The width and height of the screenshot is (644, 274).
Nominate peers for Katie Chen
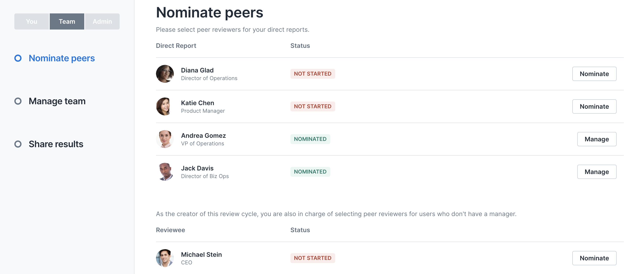(x=594, y=106)
